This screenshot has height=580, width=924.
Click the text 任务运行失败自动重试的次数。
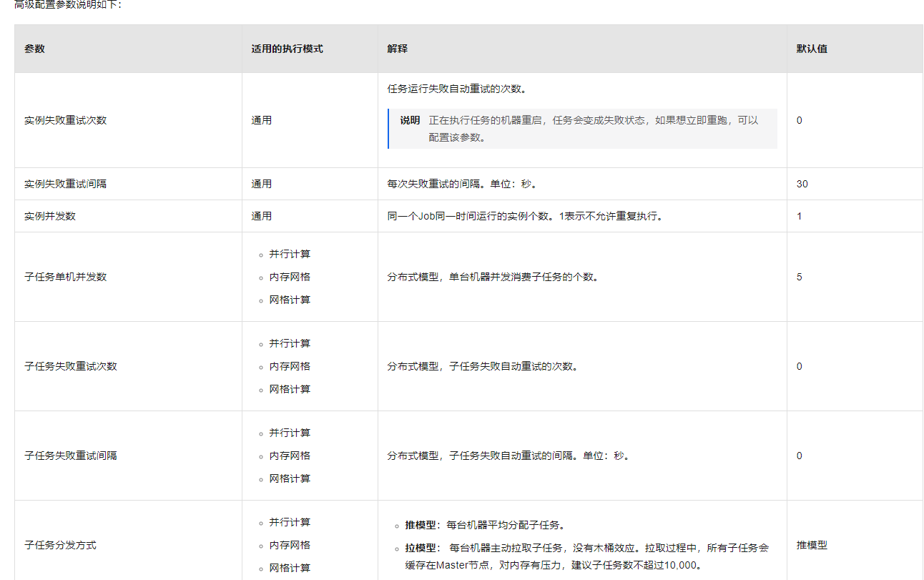click(458, 89)
